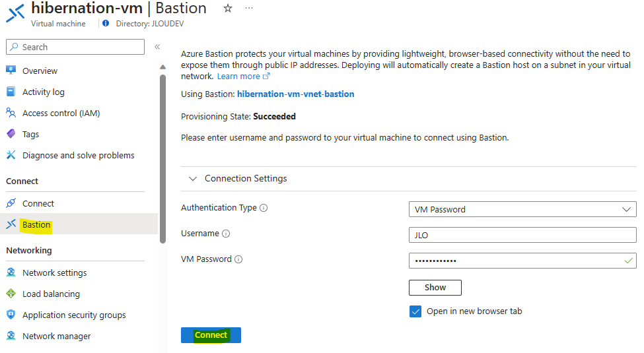Open the Authentication Type dropdown
This screenshot has height=353, width=644.
coord(522,209)
